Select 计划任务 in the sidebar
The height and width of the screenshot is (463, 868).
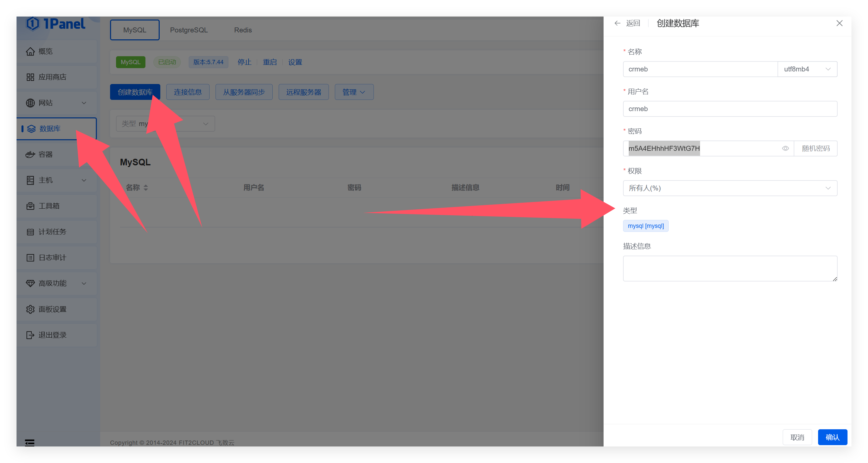[57, 232]
